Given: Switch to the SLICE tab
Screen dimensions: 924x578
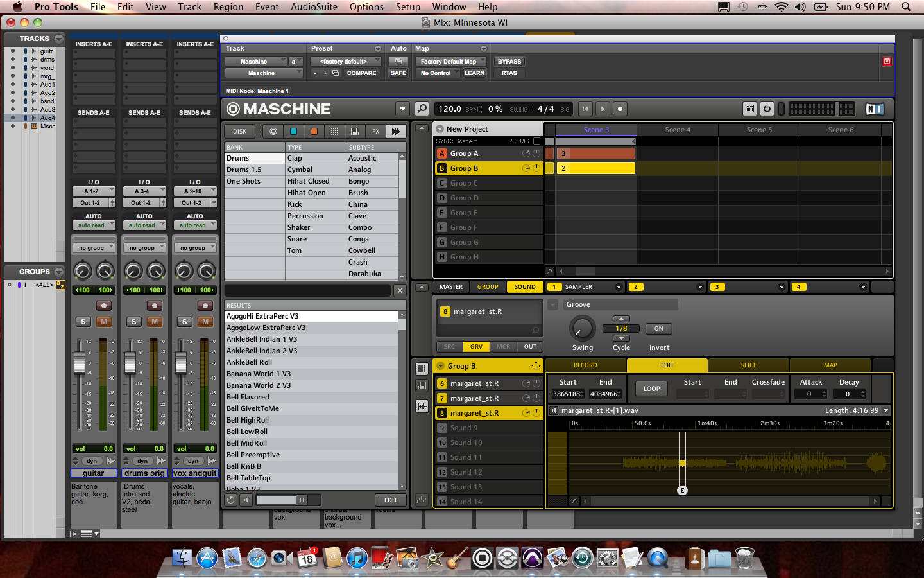Looking at the screenshot, I should [749, 365].
